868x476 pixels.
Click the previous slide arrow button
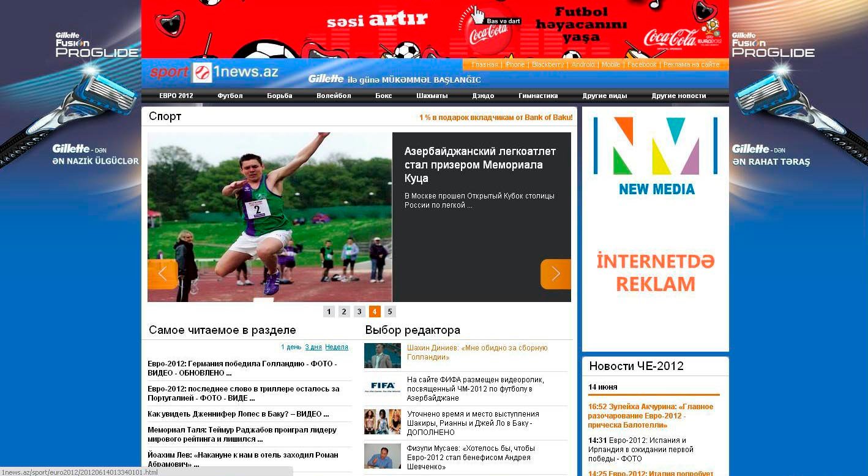(162, 274)
